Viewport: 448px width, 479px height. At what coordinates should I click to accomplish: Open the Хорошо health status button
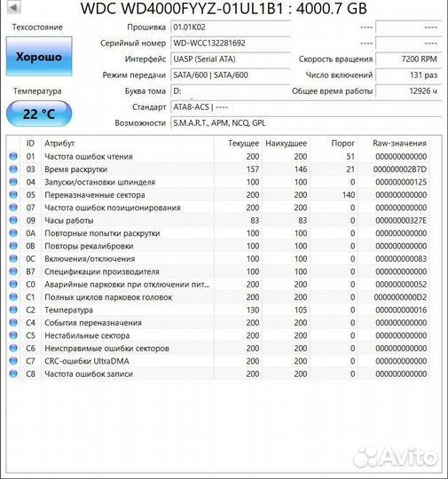39,57
